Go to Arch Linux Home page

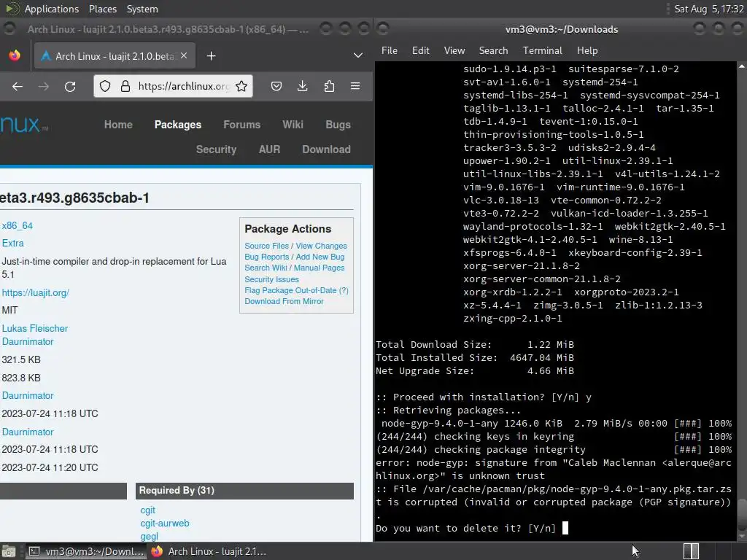click(118, 125)
